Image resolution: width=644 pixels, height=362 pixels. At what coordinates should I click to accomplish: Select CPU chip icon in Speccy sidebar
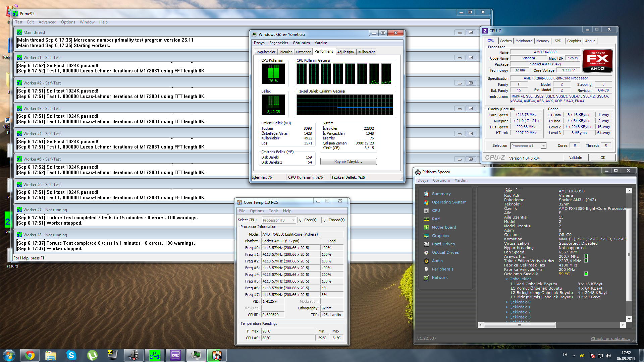(x=426, y=210)
